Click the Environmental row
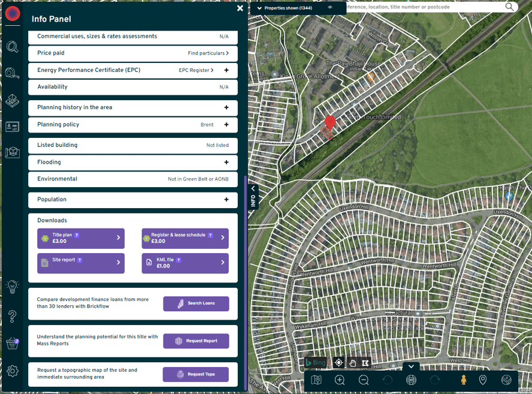532x394 pixels. click(133, 179)
